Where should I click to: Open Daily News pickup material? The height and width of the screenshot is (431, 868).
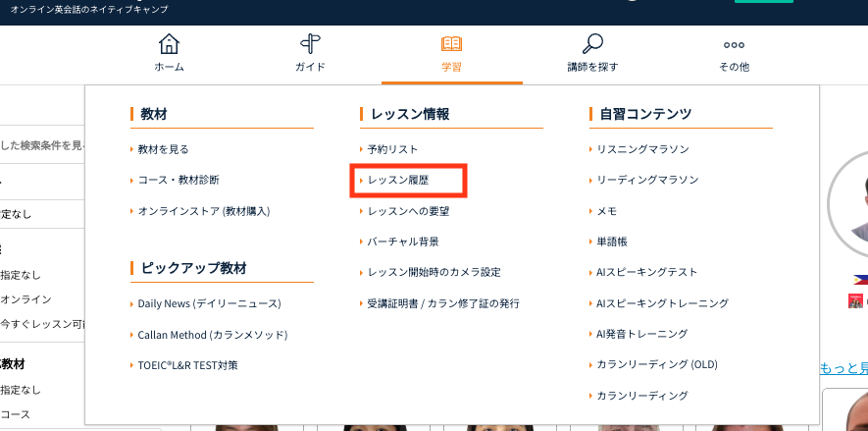209,304
